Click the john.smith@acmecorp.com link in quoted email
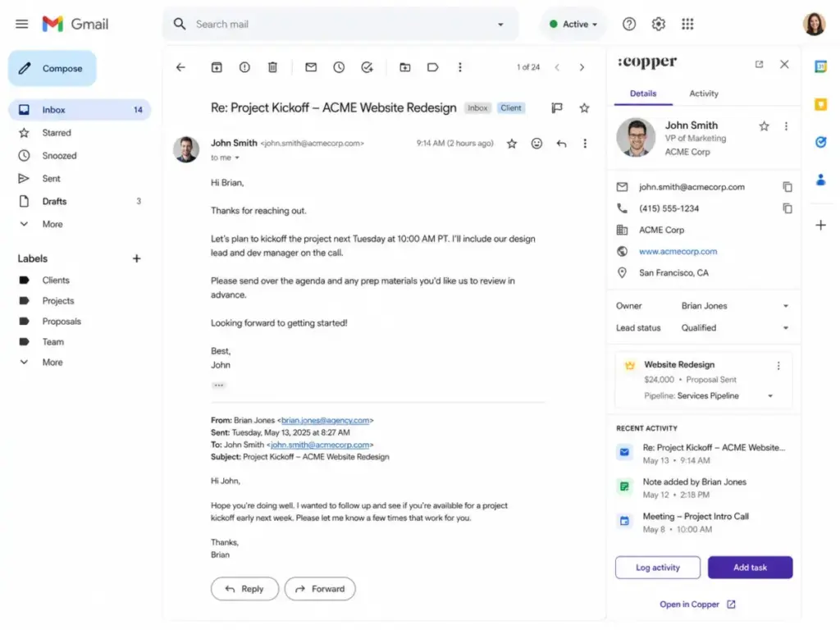This screenshot has width=840, height=630. point(320,445)
